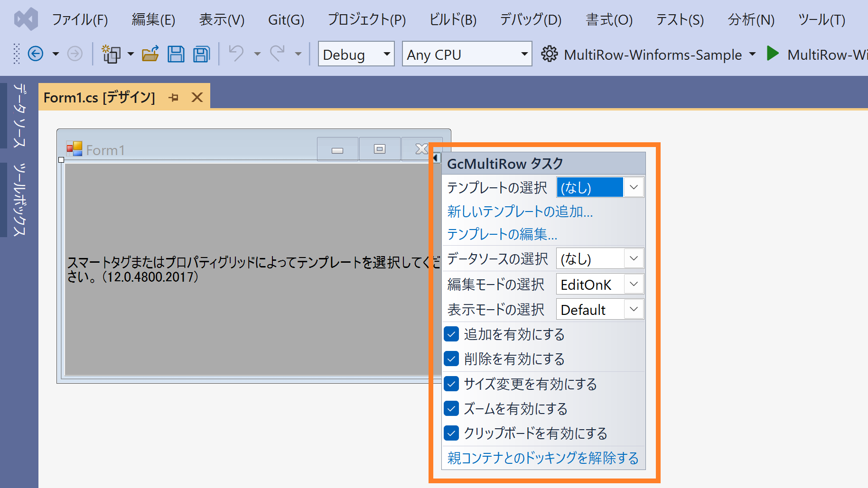Open the ツール(T) menu
The width and height of the screenshot is (868, 488).
821,20
